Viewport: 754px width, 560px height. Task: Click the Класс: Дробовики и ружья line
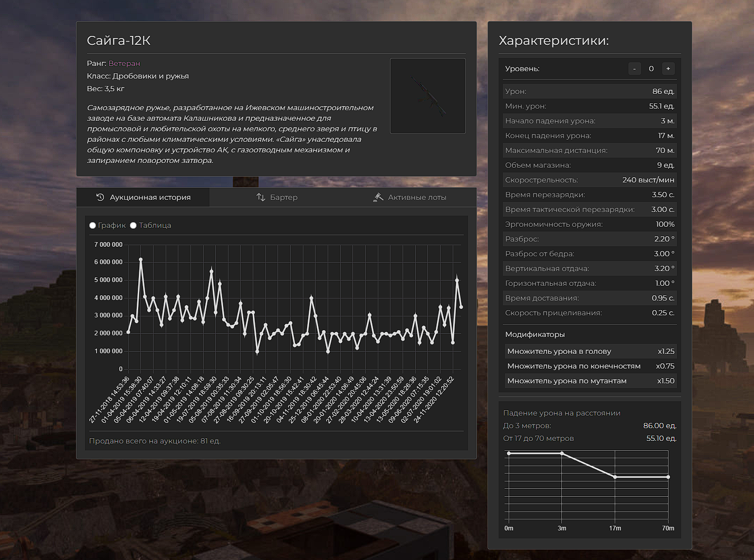coord(138,76)
